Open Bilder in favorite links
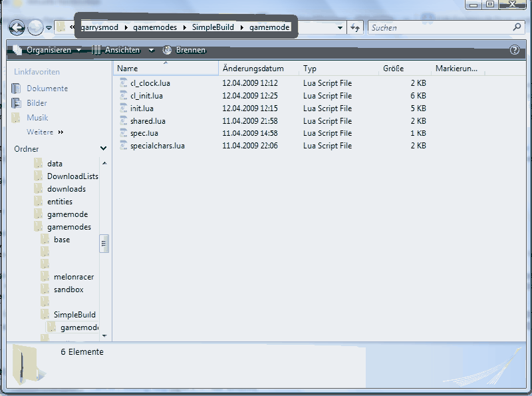The width and height of the screenshot is (532, 396). [37, 103]
